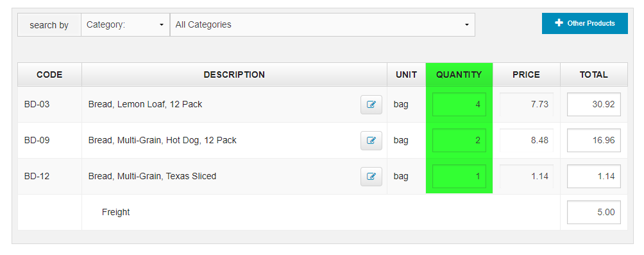644x255 pixels.
Task: Click the TOTAL column header
Action: [594, 75]
